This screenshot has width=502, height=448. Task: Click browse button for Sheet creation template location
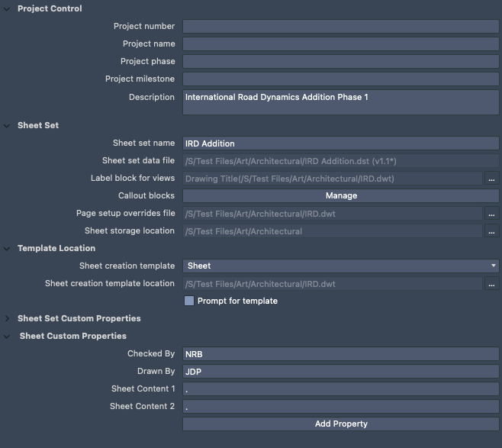point(492,284)
